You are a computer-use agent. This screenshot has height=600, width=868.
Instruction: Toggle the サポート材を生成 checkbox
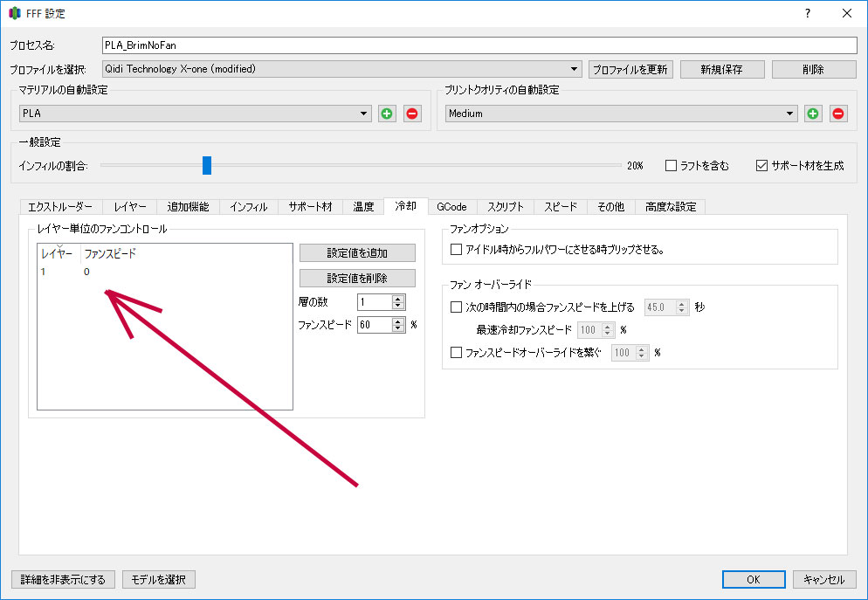(x=761, y=165)
